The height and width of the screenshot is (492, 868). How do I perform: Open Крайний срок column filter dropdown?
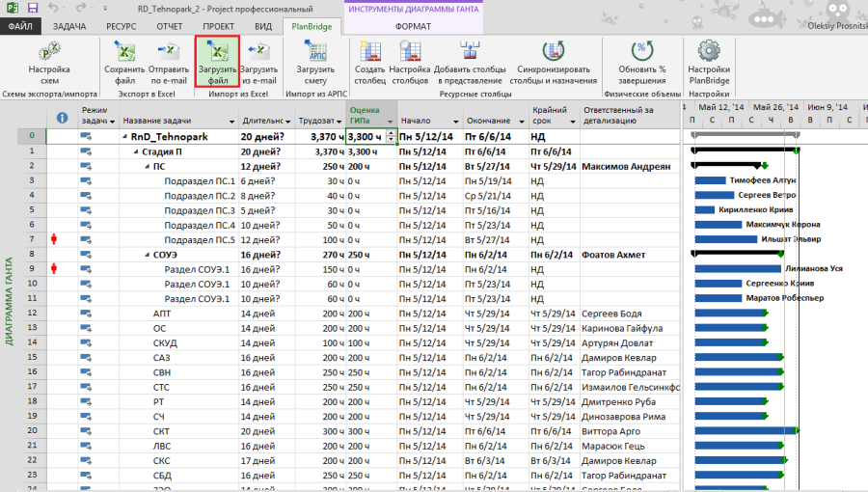(573, 122)
